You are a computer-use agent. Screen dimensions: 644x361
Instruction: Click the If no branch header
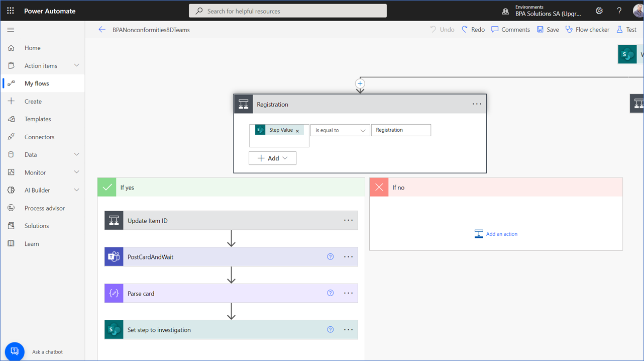[496, 187]
